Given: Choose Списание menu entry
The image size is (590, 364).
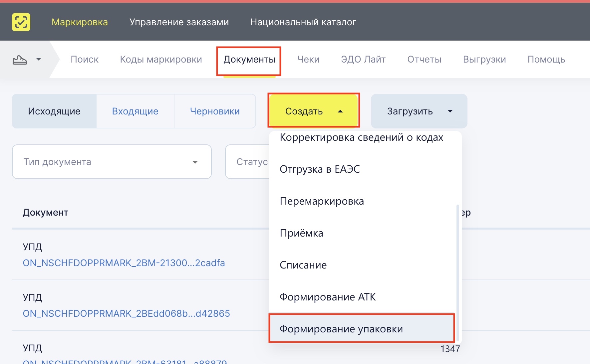Looking at the screenshot, I should pyautogui.click(x=362, y=265).
